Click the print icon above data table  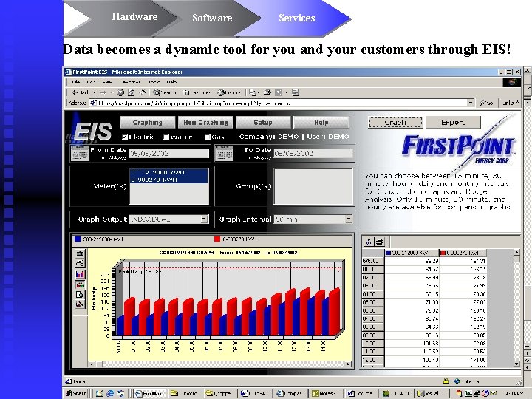[x=380, y=242]
